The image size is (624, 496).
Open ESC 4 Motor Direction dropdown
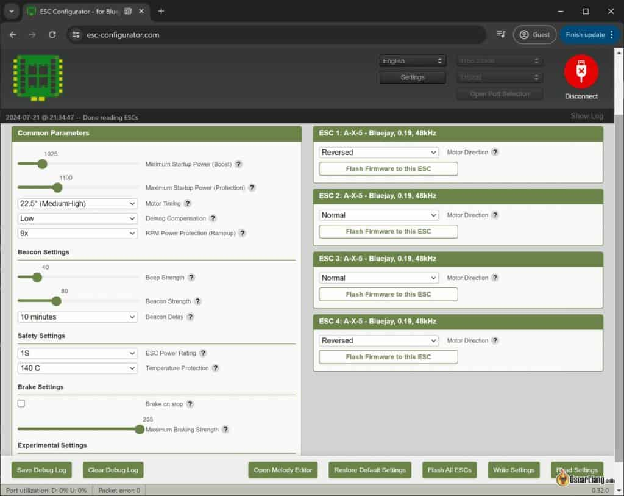click(378, 340)
